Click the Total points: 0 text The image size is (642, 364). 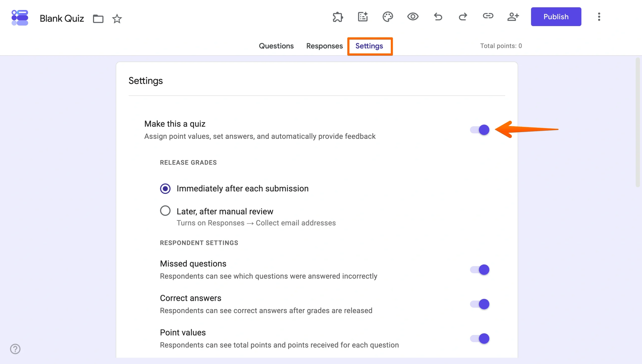click(501, 46)
